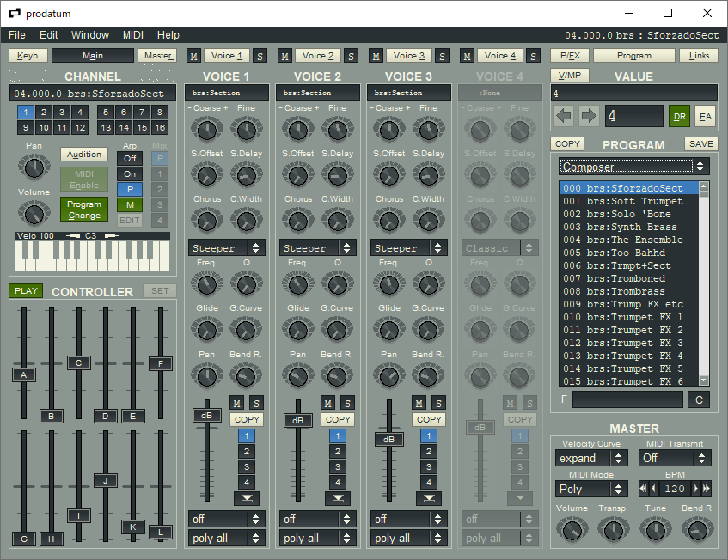Image resolution: width=728 pixels, height=560 pixels.
Task: Click the Master Volume knob
Action: click(x=572, y=529)
